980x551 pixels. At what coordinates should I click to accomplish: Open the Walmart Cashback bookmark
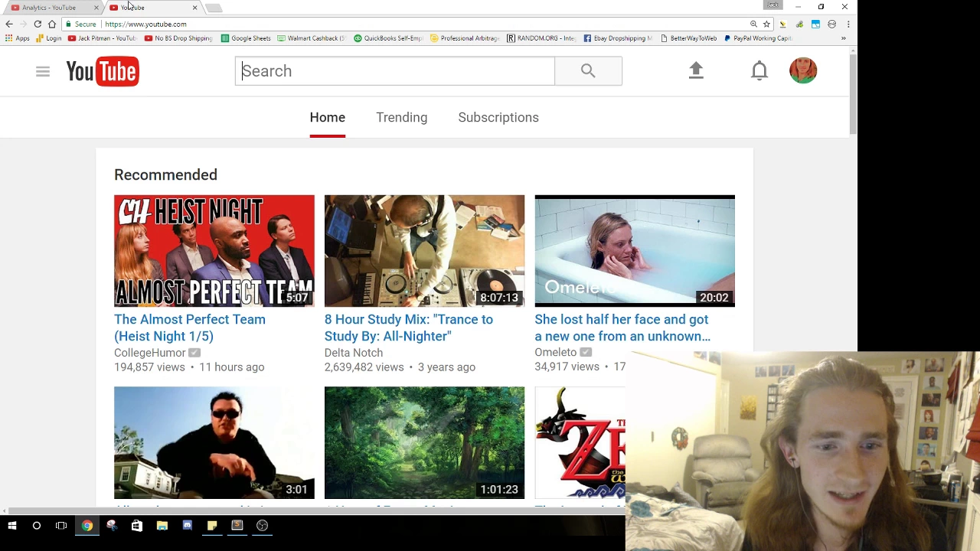312,38
